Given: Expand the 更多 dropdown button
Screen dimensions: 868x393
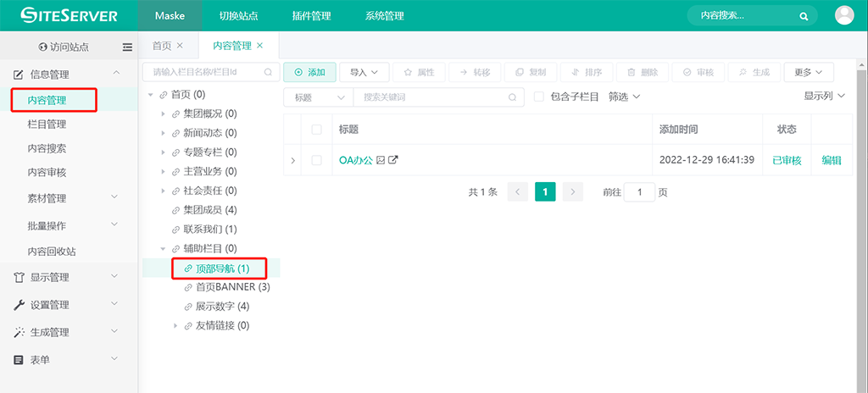Looking at the screenshot, I should click(x=808, y=73).
